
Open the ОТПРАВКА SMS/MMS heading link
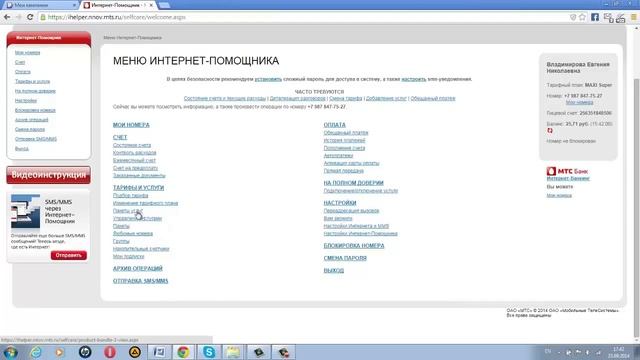pos(140,281)
